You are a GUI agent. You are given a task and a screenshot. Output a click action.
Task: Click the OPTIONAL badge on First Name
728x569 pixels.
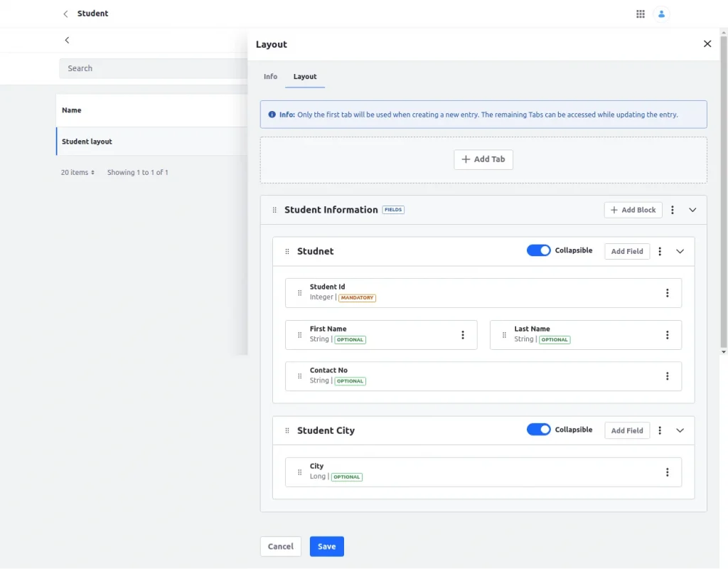pos(350,339)
